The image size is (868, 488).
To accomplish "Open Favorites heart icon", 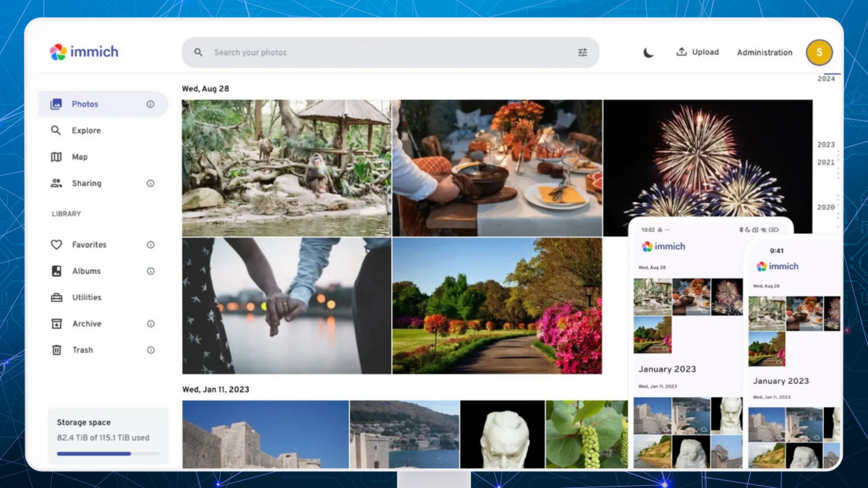I will [x=56, y=245].
